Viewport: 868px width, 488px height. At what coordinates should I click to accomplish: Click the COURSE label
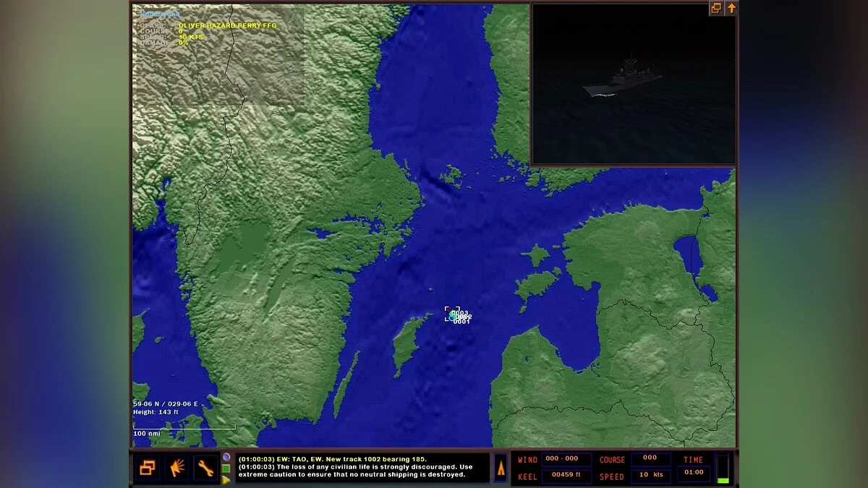(612, 460)
